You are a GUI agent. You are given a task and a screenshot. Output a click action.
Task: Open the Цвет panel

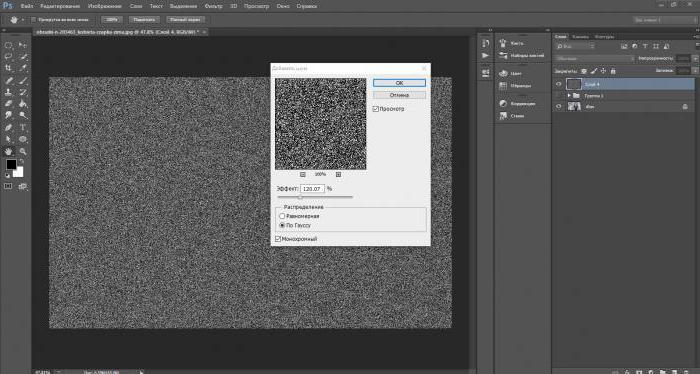(510, 73)
